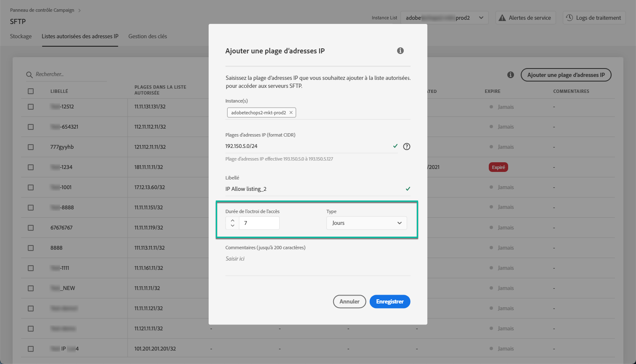636x364 pixels.
Task: Open the CIDR format help question icon
Action: (x=407, y=147)
